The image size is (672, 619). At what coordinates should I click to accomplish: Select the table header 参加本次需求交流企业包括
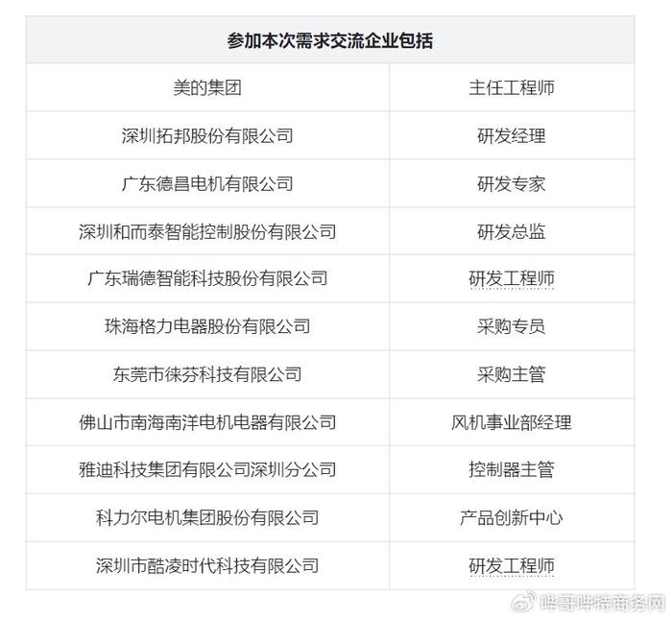tap(330, 41)
